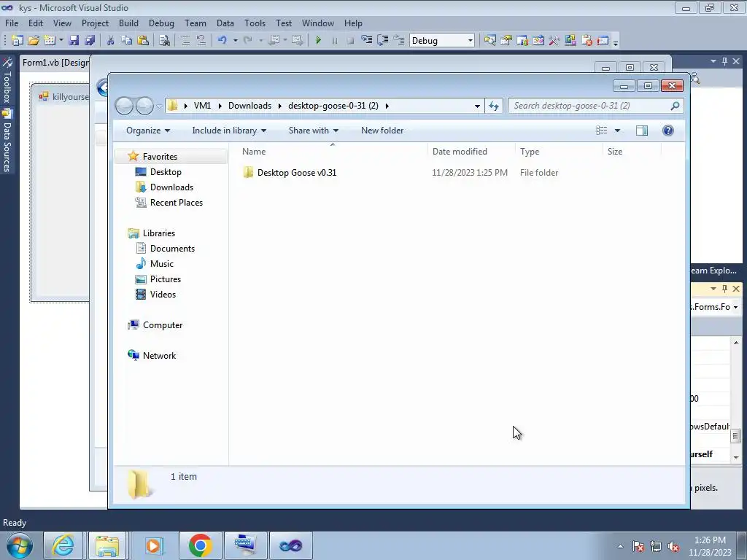This screenshot has width=747, height=560.
Task: Open Google Chrome from the taskbar
Action: [x=200, y=545]
